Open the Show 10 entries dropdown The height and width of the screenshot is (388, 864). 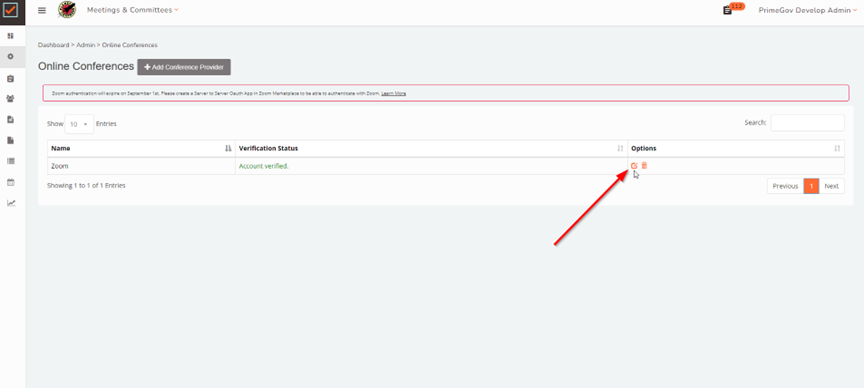(79, 124)
